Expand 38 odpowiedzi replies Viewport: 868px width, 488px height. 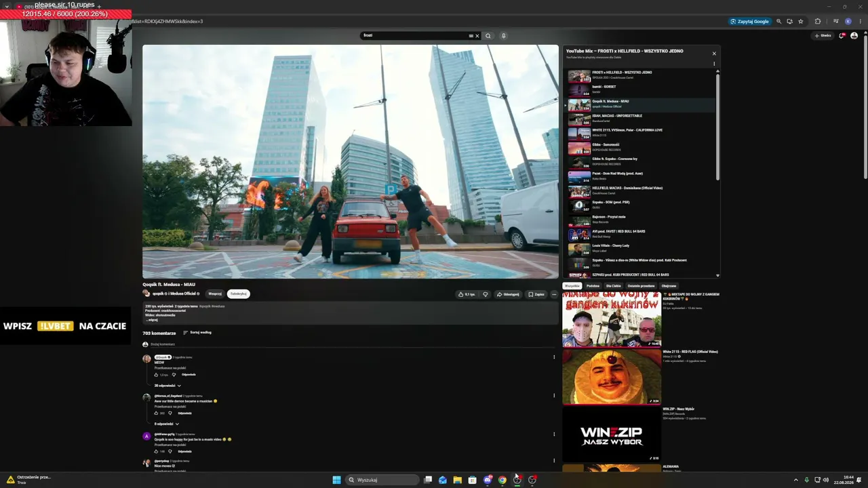(x=167, y=386)
